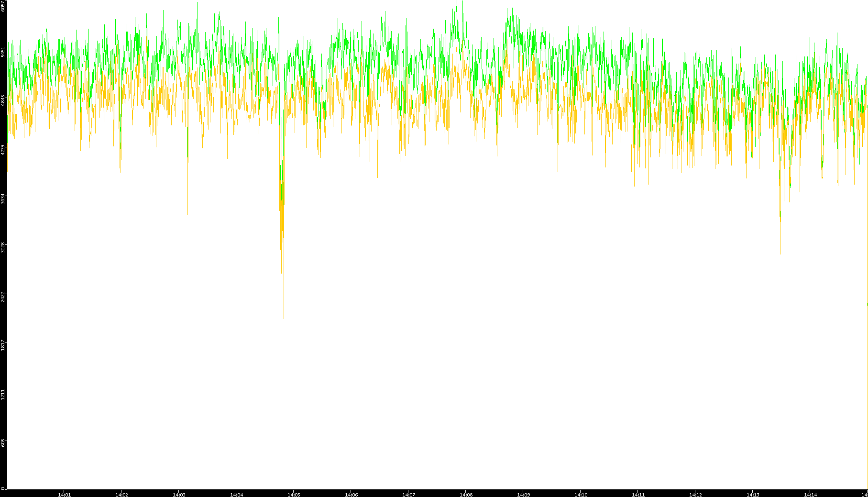The image size is (868, 497).
Task: Click the orange dip bottom just after 14:03
Action: click(187, 214)
